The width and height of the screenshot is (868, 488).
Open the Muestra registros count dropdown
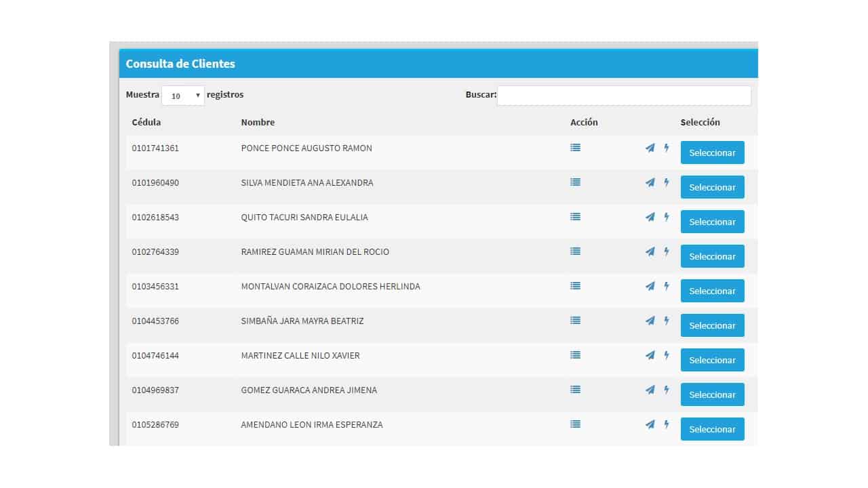pos(183,96)
